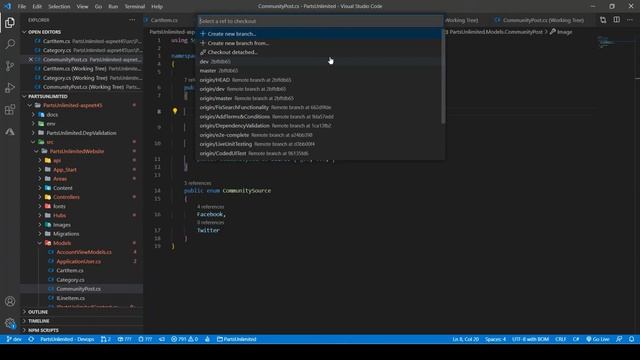Open the File menu
This screenshot has width=640, height=360.
tap(22, 7)
